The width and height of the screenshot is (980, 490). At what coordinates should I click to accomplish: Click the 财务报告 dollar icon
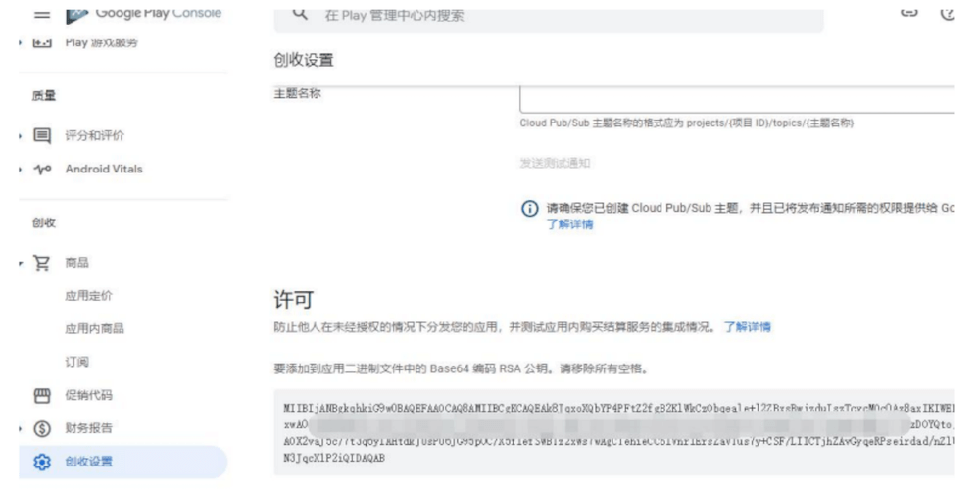point(42,428)
